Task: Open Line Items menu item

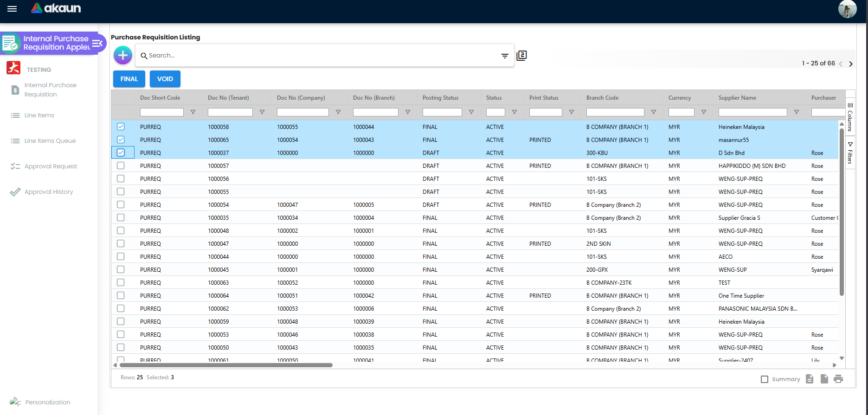Action: (39, 115)
